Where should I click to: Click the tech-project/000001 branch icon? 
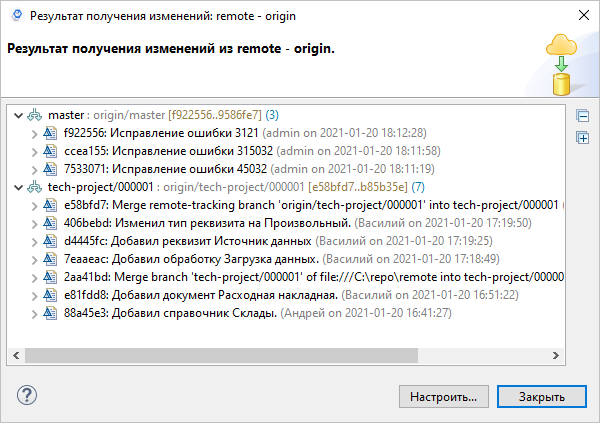pos(36,187)
